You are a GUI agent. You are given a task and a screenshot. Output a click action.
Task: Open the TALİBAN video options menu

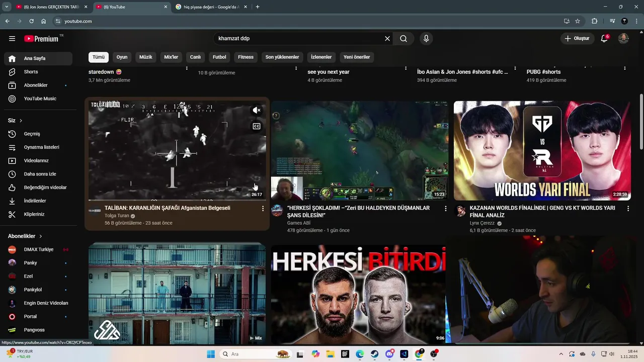point(263,209)
